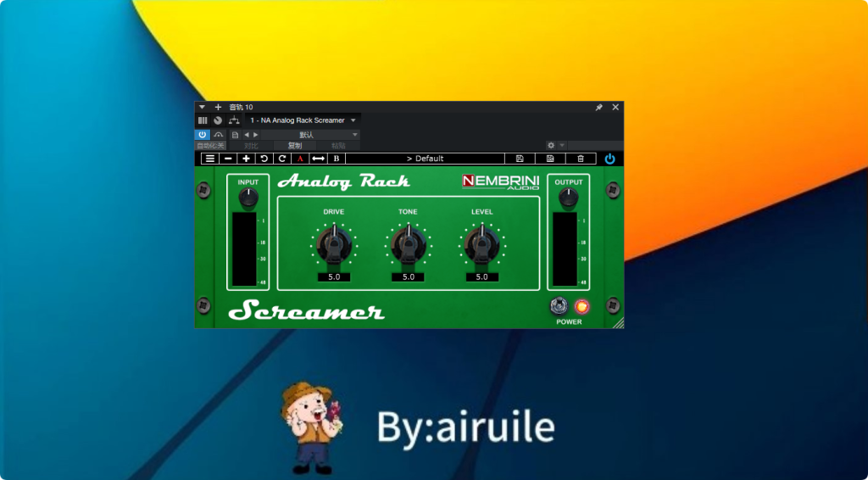The height and width of the screenshot is (480, 868).
Task: Click the channel editor bars icon
Action: [x=203, y=120]
